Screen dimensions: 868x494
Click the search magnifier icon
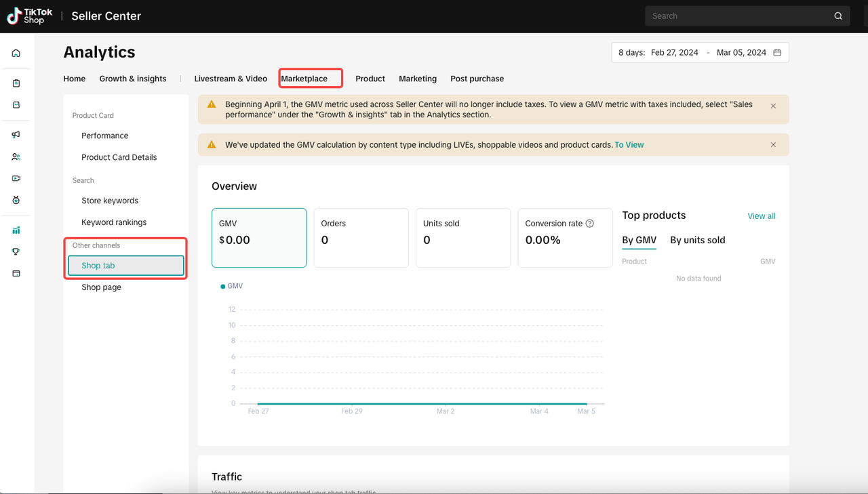click(838, 16)
